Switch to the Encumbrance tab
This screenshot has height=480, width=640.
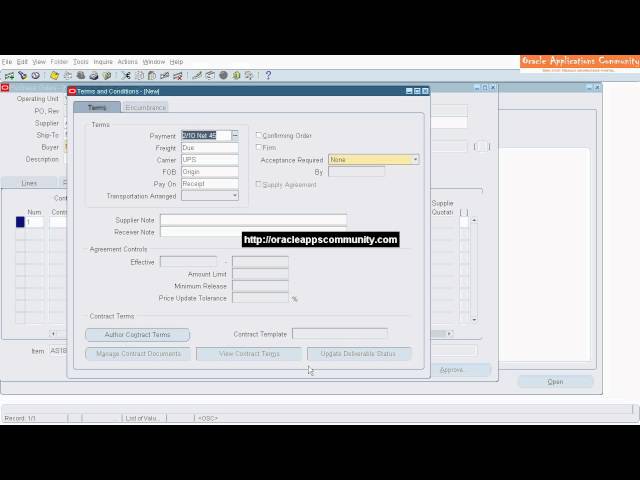click(x=145, y=107)
